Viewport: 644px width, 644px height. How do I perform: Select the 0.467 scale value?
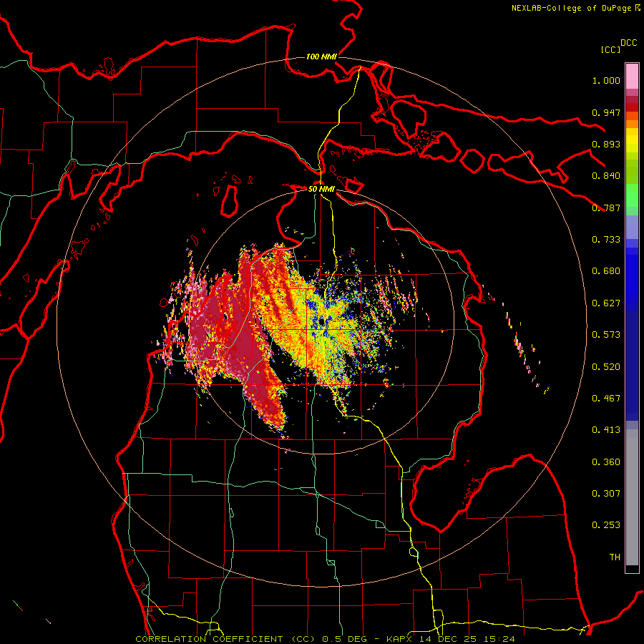point(606,399)
